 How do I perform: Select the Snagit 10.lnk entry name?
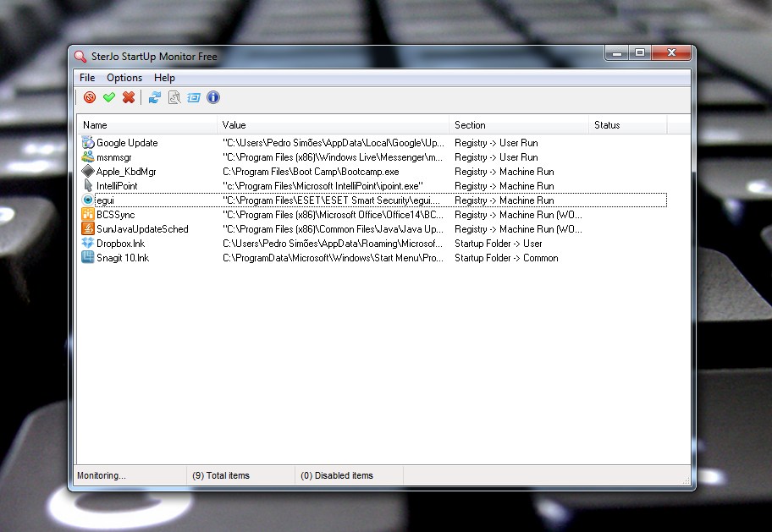pyautogui.click(x=123, y=258)
